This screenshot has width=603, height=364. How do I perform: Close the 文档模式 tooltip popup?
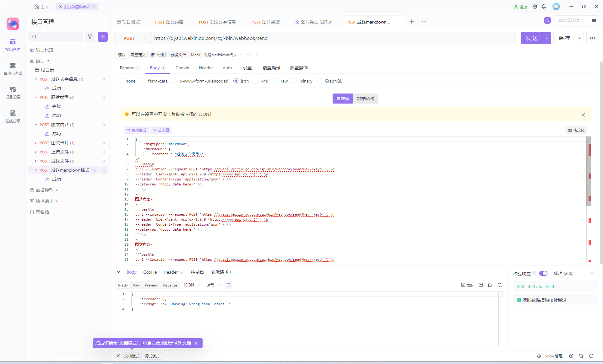coord(196,343)
